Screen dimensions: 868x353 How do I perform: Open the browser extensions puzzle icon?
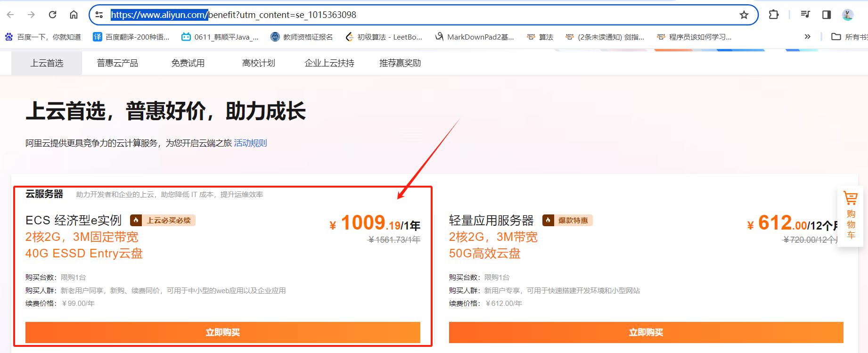[x=773, y=15]
